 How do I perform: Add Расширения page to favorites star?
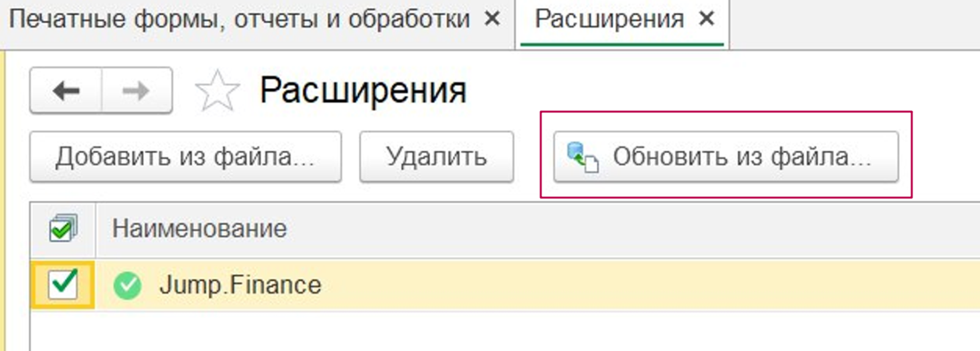click(217, 91)
